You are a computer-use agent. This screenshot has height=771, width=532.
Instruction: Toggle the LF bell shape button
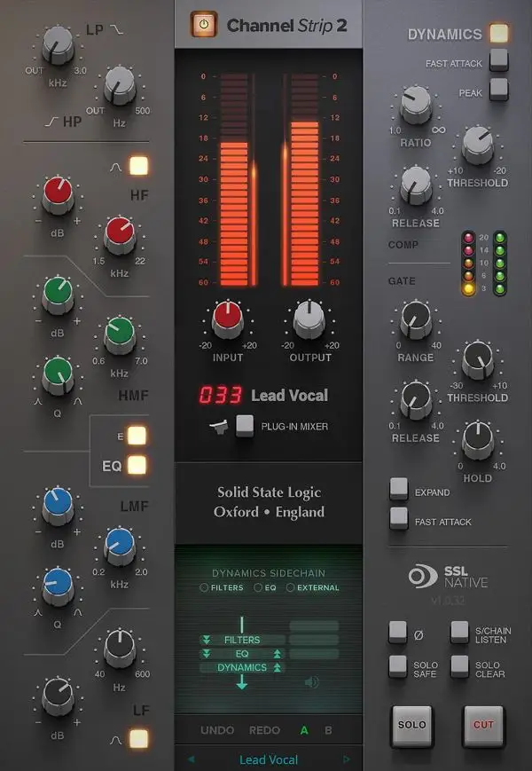[x=138, y=737]
